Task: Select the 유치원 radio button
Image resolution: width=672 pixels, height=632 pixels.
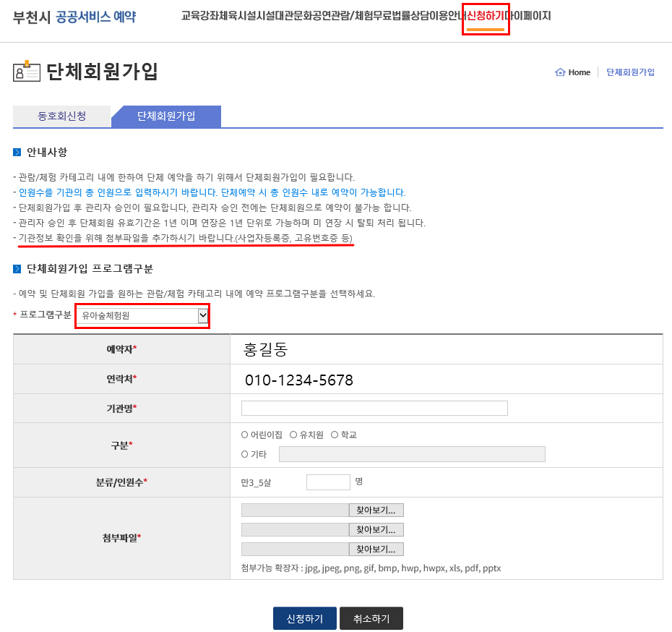Action: (x=293, y=435)
